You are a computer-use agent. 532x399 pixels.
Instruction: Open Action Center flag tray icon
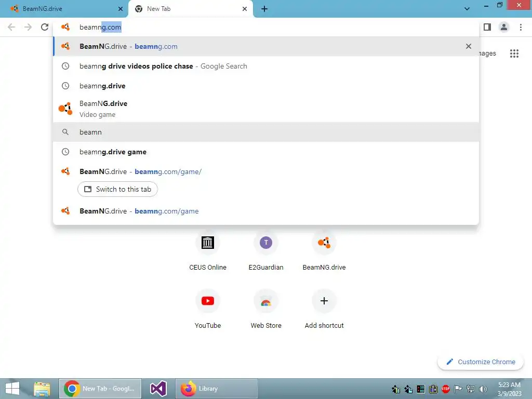coord(458,389)
